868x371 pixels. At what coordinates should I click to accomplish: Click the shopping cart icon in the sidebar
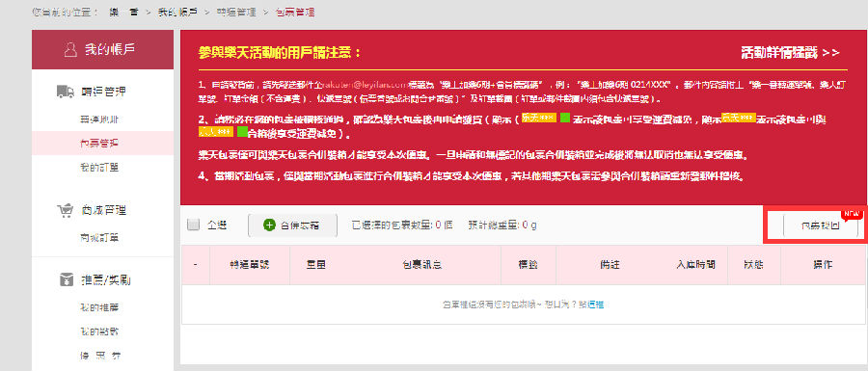[66, 210]
